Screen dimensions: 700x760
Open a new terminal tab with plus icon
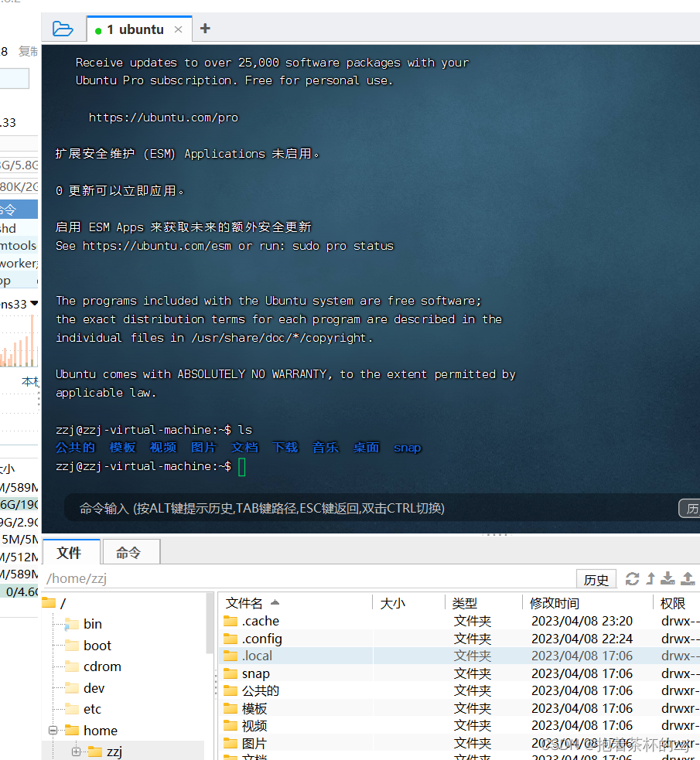pyautogui.click(x=203, y=28)
